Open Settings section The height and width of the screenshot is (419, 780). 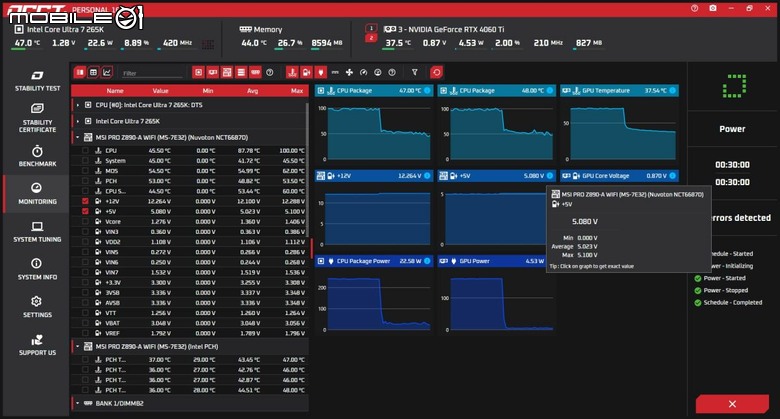[x=37, y=308]
